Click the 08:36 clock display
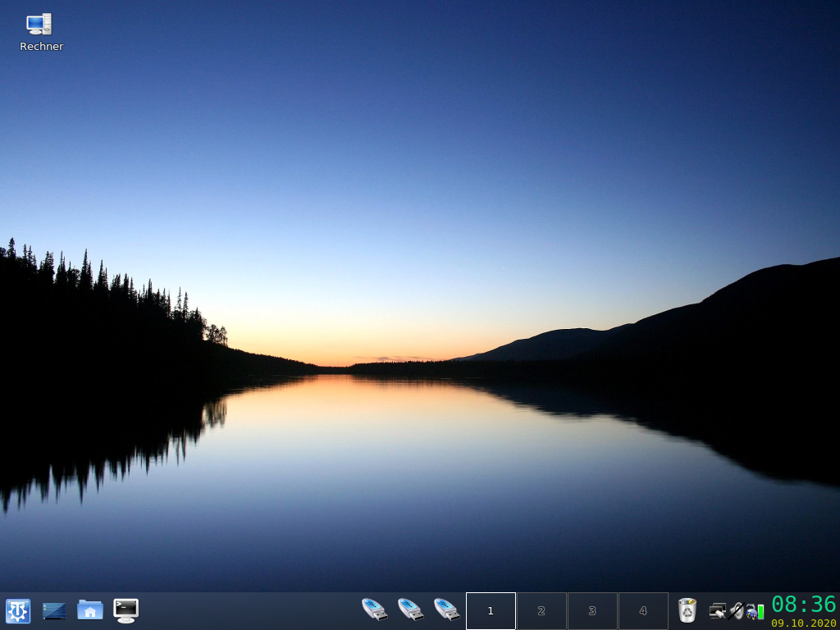Screen dimensions: 840x630 click(804, 605)
